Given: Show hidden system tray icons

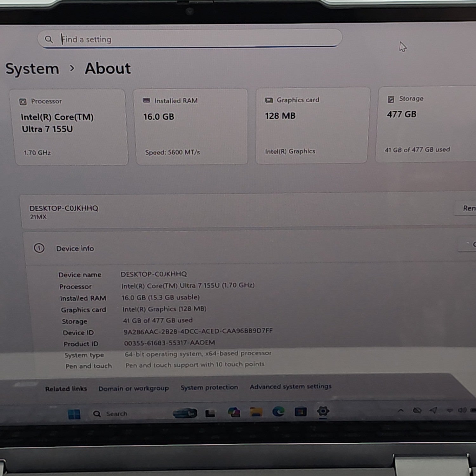Looking at the screenshot, I should pos(401,411).
